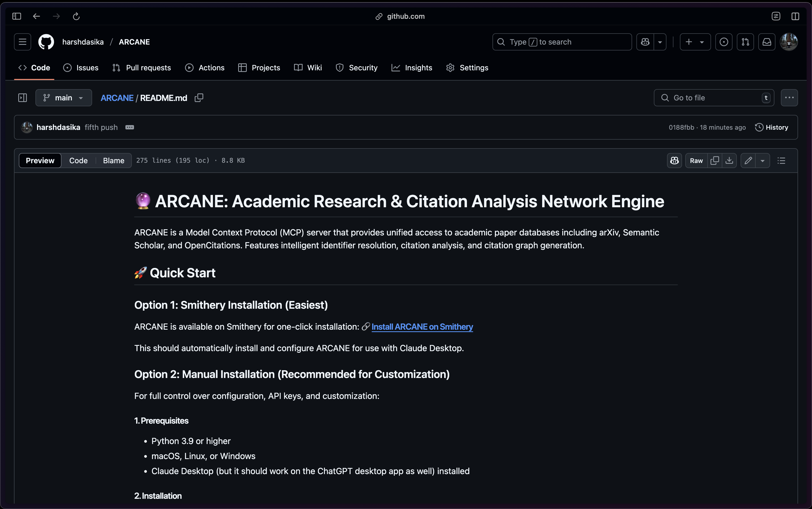Open the document outline list icon

[781, 161]
